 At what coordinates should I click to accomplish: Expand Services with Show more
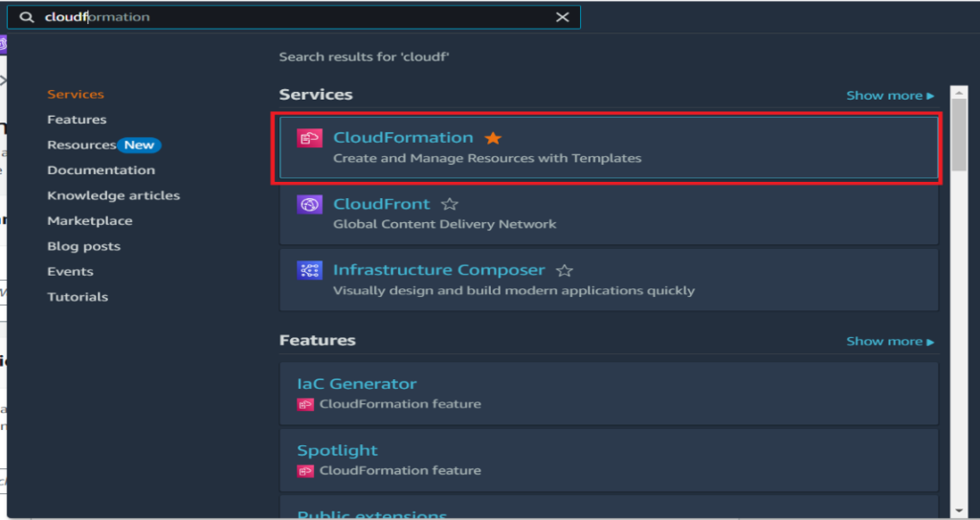click(889, 96)
